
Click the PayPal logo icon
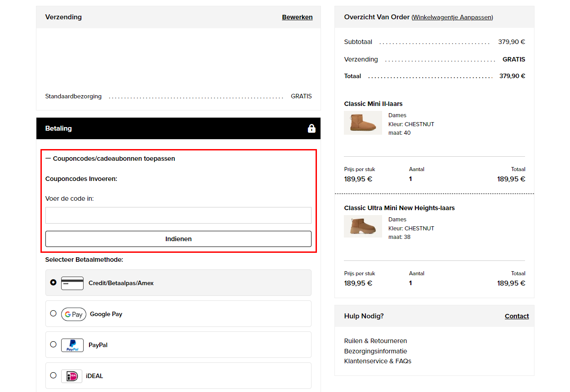(x=72, y=345)
